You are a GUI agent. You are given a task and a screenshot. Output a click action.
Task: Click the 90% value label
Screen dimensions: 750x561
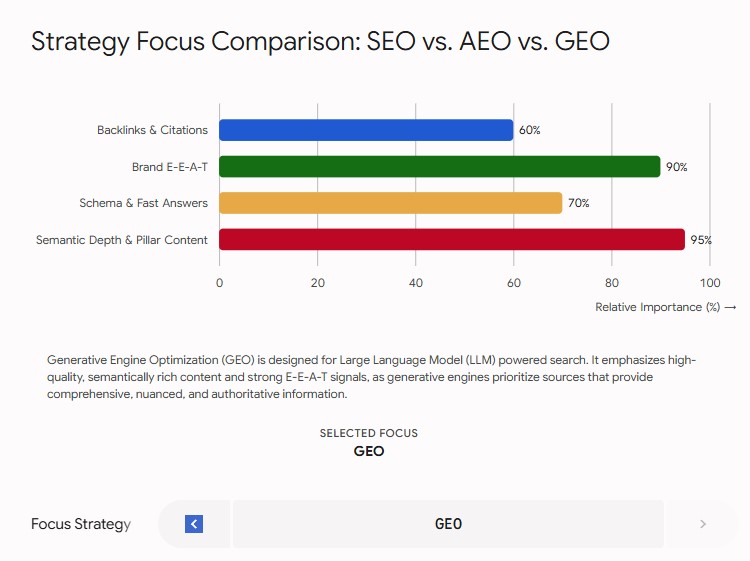click(676, 167)
